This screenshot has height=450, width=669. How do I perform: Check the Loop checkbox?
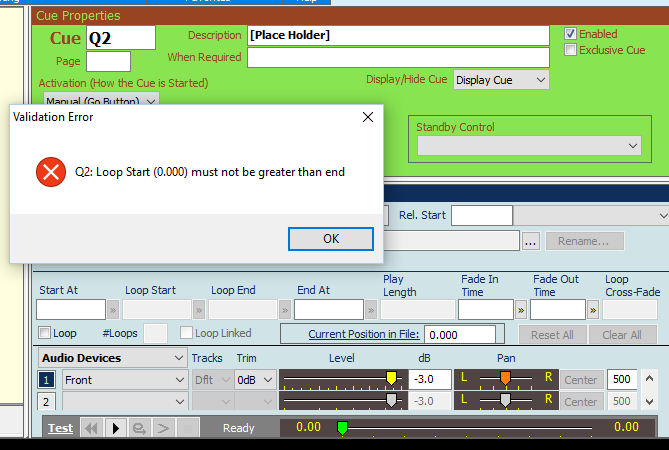click(44, 333)
